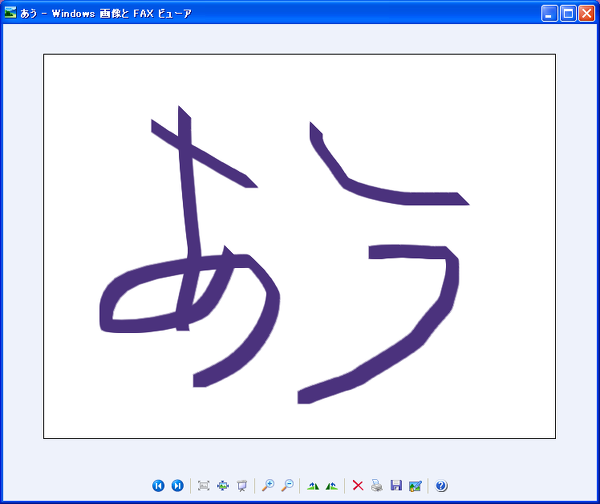Rotate the image counterclockwise
The width and height of the screenshot is (600, 504).
[332, 486]
